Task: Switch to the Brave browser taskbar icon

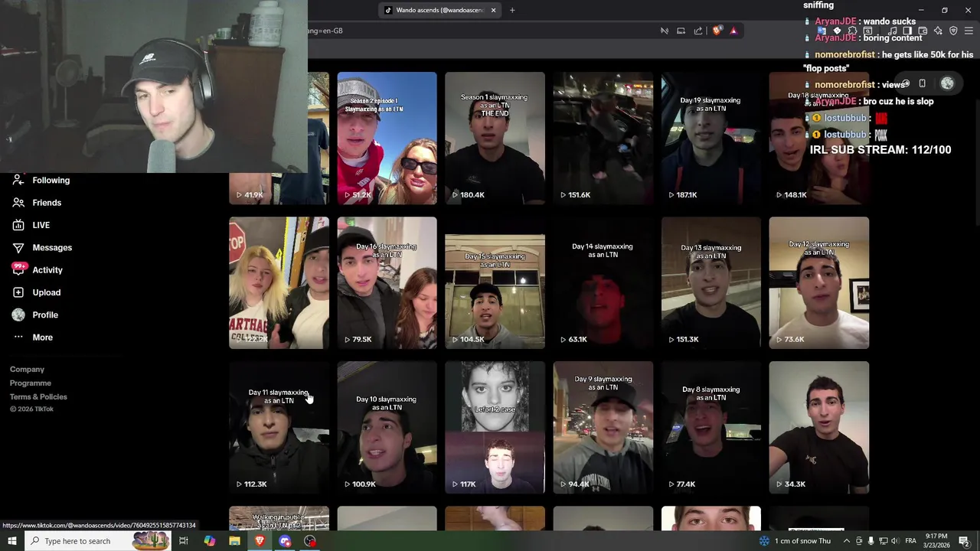Action: point(260,541)
